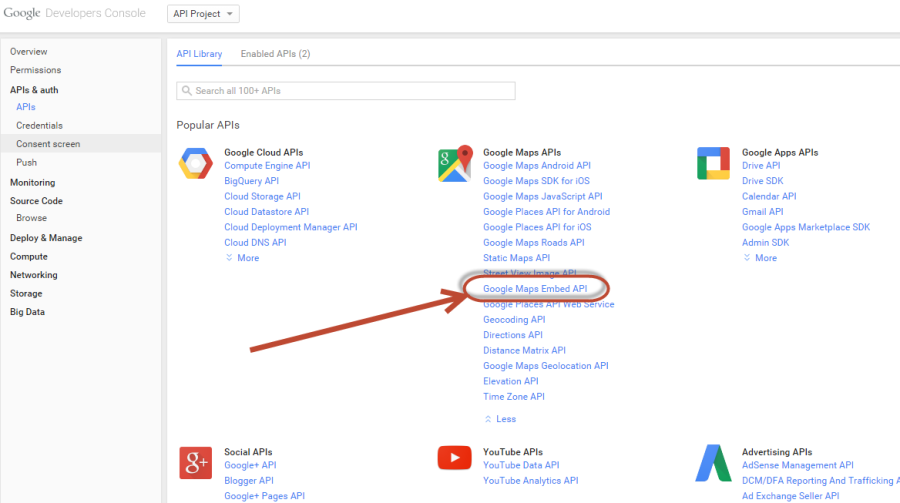This screenshot has height=503, width=900.
Task: Click the Google Cloud APIs hexagon icon
Action: [x=195, y=164]
